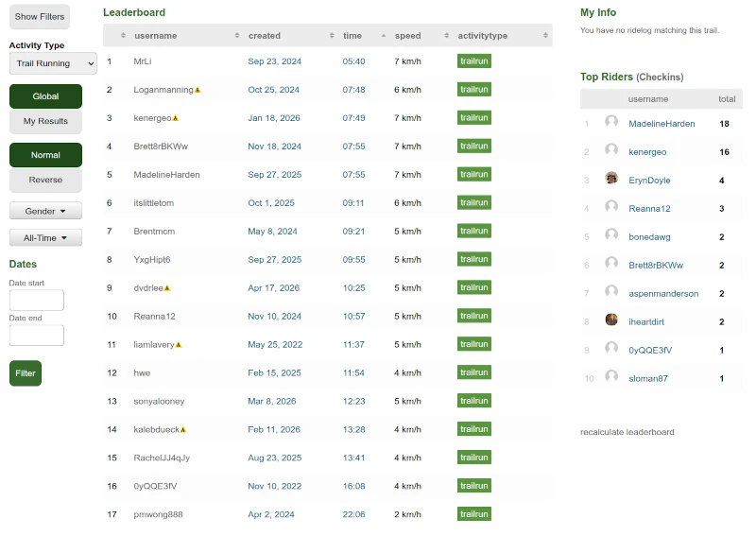
Task: Select username itslittletom in leaderboard
Action: (153, 203)
